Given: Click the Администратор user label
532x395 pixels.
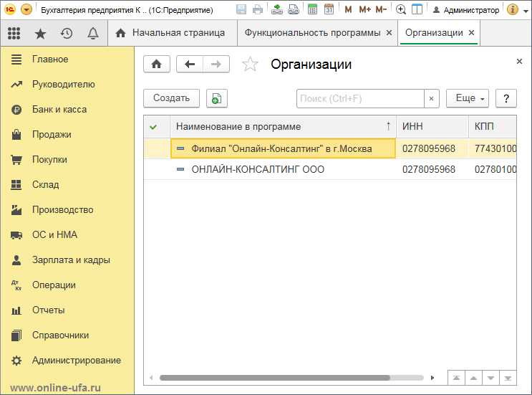Looking at the screenshot, I should click(x=471, y=10).
